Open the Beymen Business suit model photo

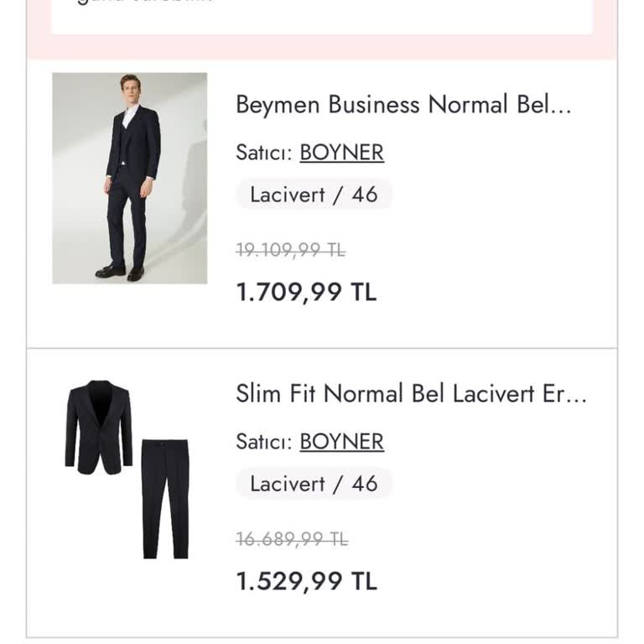pyautogui.click(x=129, y=178)
